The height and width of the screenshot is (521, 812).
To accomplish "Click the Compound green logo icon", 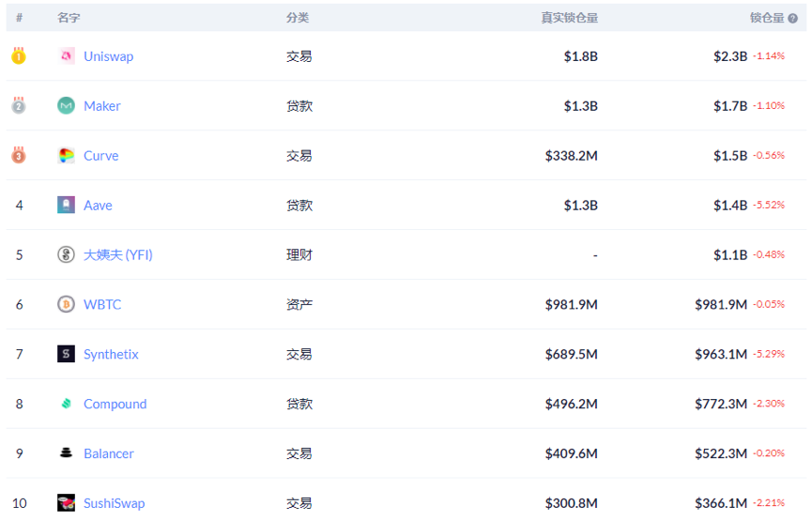I will (x=66, y=404).
